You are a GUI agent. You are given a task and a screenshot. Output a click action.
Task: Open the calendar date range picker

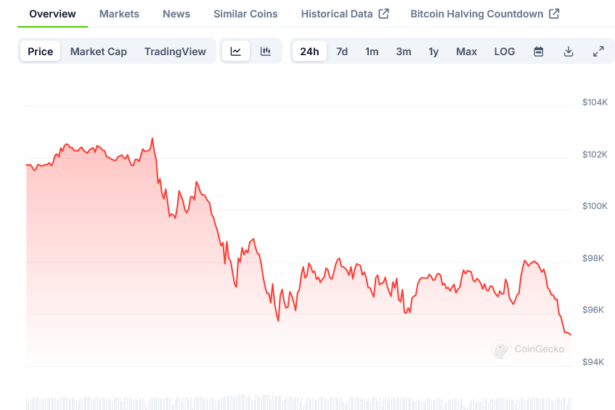coord(538,51)
